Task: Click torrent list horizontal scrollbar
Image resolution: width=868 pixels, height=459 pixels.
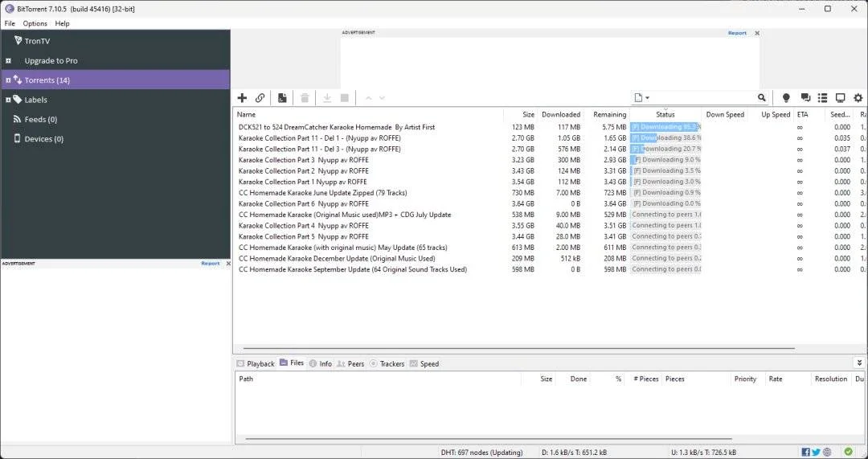Action: coord(518,348)
